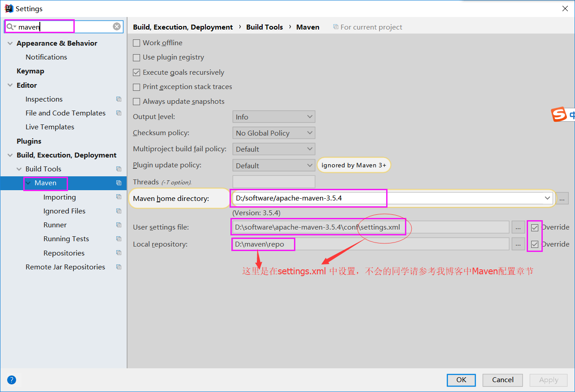Viewport: 575px width, 392px height.
Task: Click the Local repository path field
Action: coord(371,244)
